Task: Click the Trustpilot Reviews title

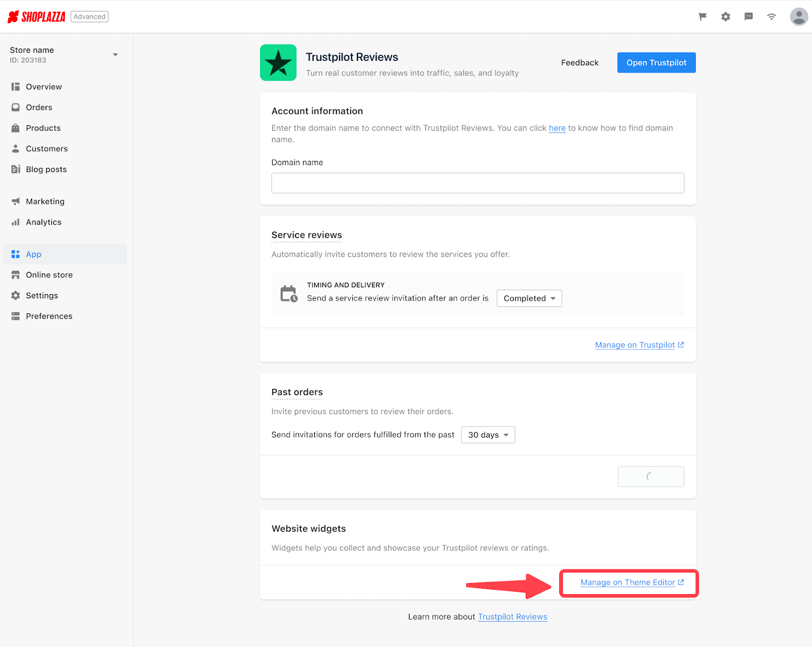Action: [352, 57]
